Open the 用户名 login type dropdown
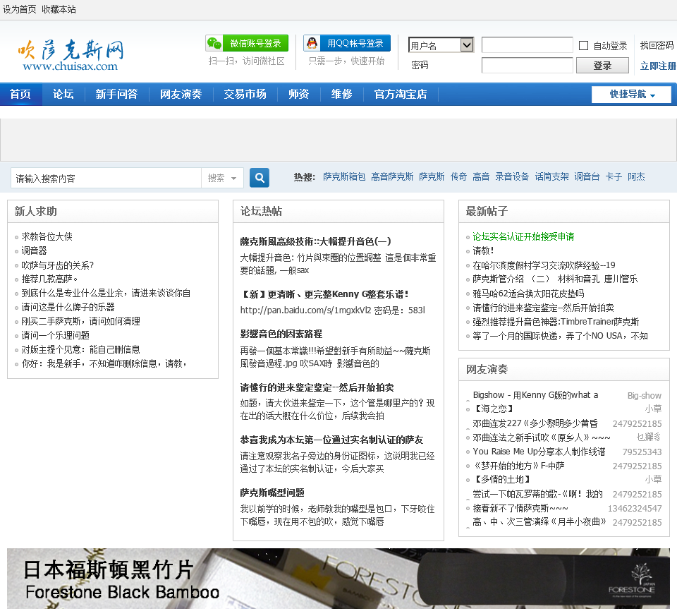The image size is (677, 616). (441, 45)
